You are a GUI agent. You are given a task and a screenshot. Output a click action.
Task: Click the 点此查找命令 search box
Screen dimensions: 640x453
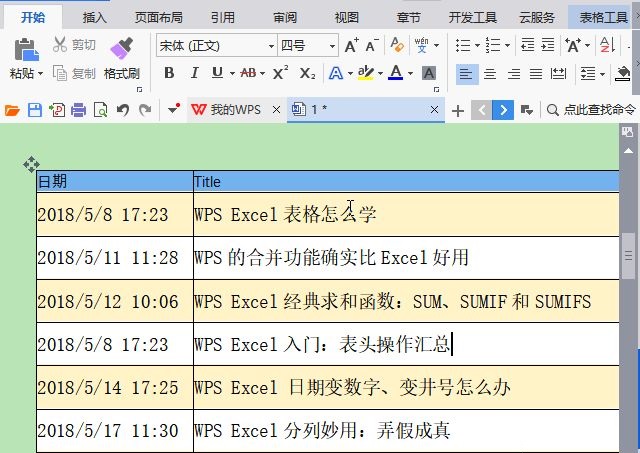point(591,110)
